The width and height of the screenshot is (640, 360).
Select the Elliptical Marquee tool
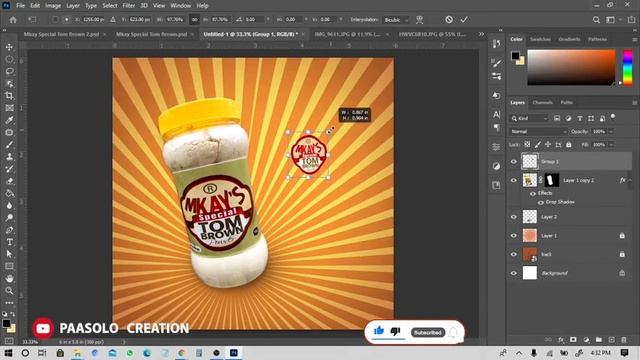(x=9, y=59)
